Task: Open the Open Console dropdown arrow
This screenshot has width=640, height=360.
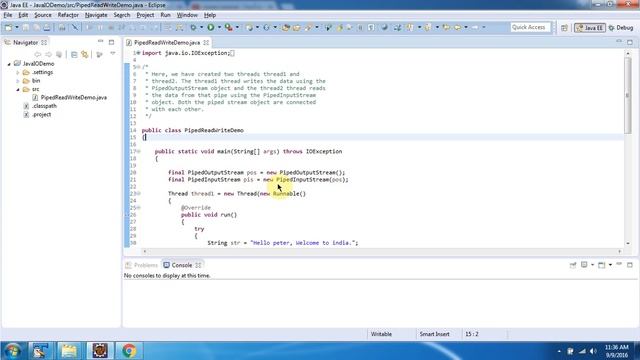Action: pyautogui.click(x=610, y=265)
